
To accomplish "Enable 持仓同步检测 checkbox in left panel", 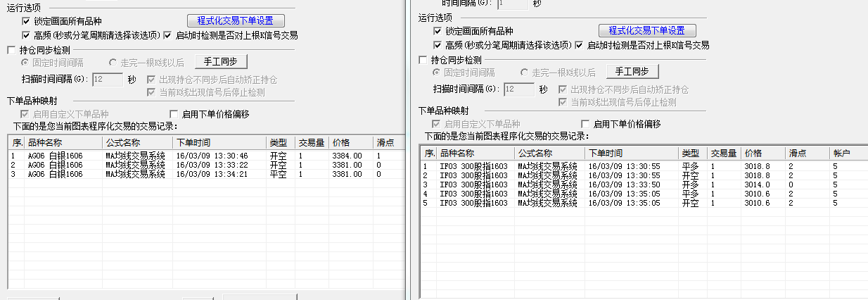I will coord(11,50).
